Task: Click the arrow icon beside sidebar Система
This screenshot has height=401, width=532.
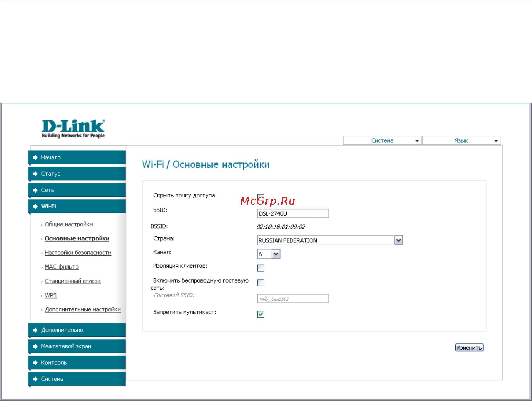Action: [x=35, y=379]
